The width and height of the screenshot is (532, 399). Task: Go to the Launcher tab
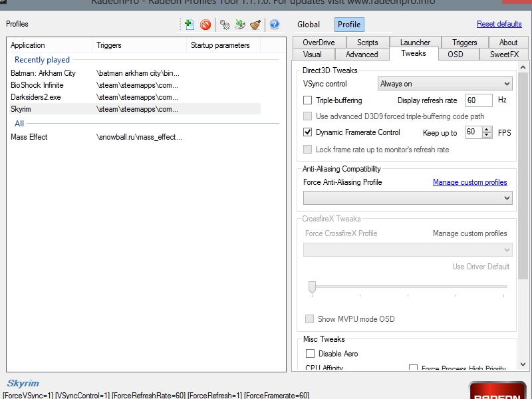click(415, 43)
